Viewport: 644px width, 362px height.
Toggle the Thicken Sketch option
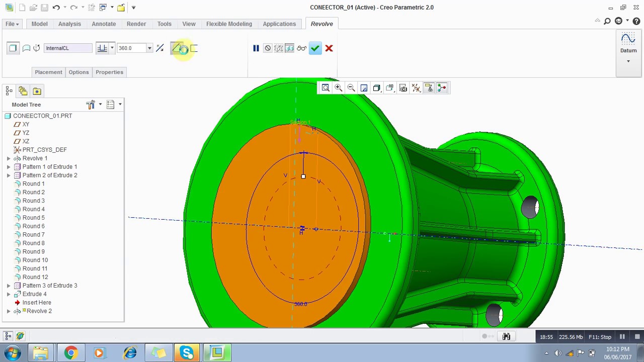(x=194, y=48)
